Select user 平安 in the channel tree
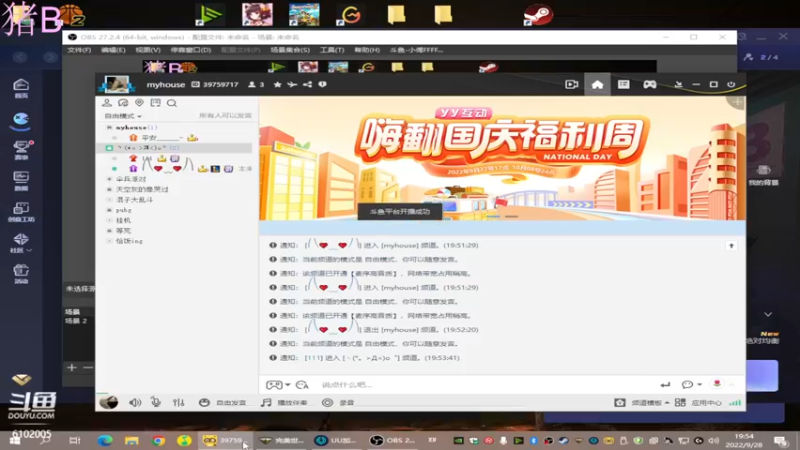 [163, 138]
